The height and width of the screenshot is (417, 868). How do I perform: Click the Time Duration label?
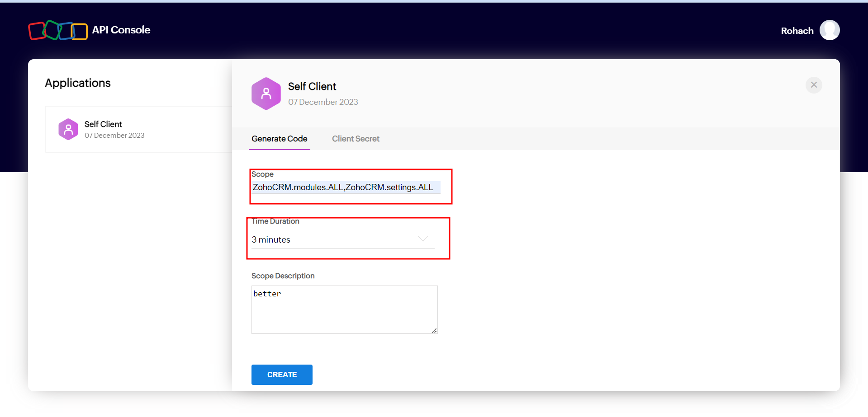275,221
